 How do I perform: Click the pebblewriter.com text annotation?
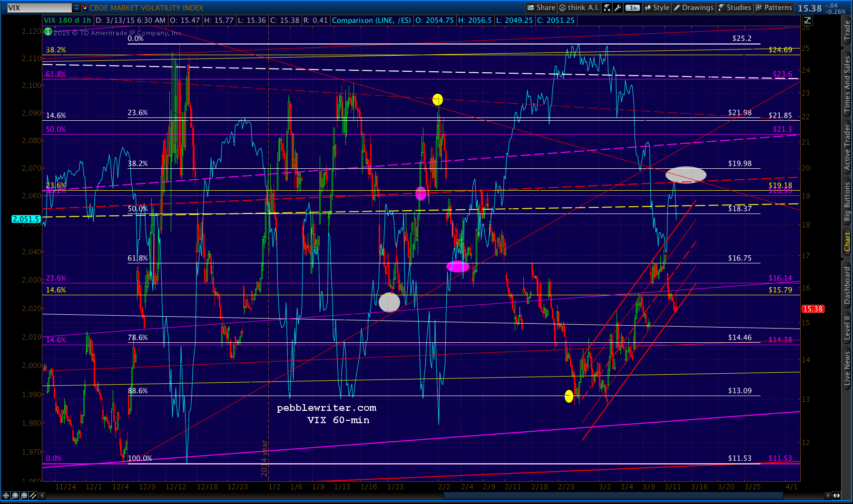coord(326,408)
